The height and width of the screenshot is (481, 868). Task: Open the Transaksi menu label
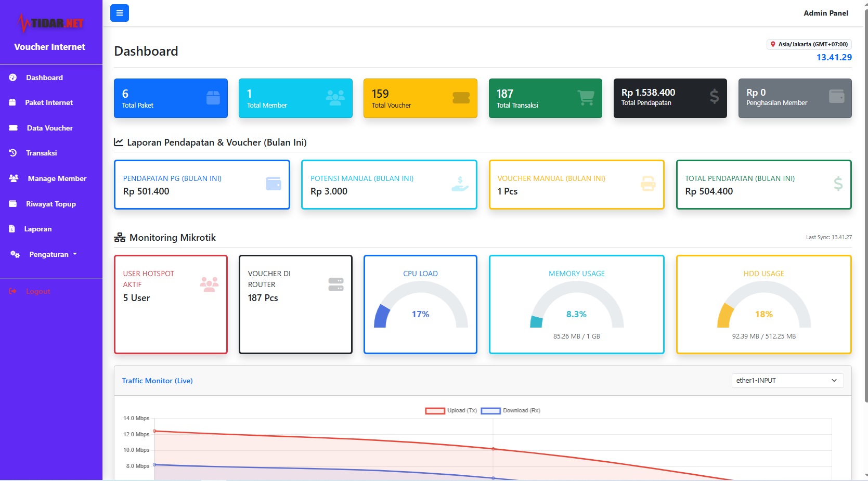42,153
